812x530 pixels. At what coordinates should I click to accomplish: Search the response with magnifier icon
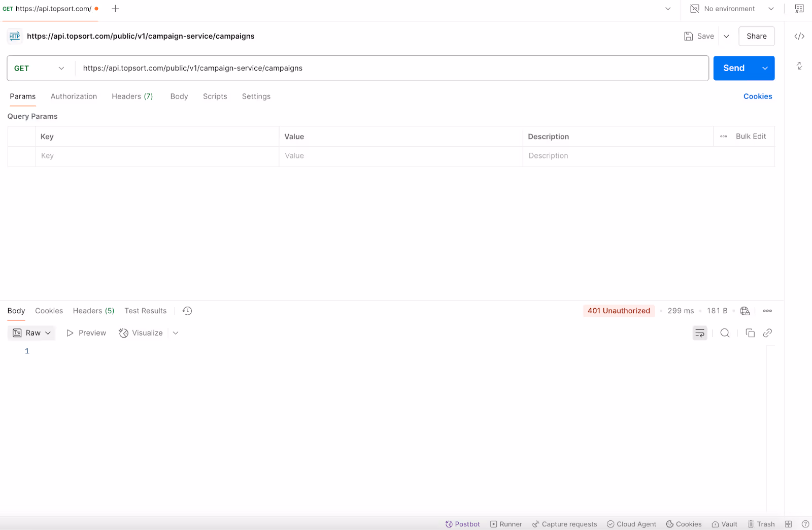point(725,333)
